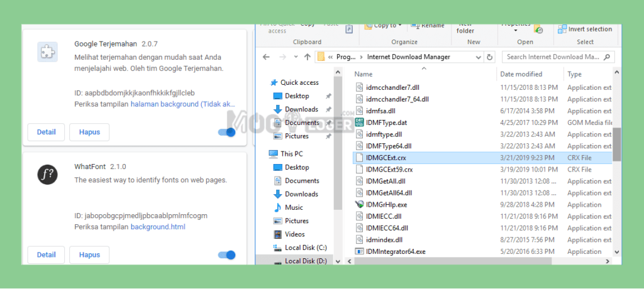Viewport: 644px width, 289px height.
Task: Open pinned Pictures under Quick access
Action: [297, 136]
